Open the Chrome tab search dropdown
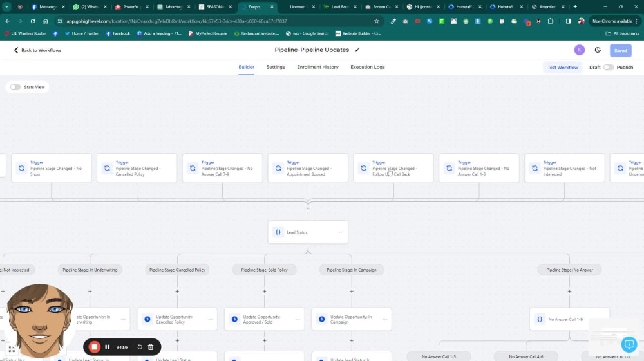The width and height of the screenshot is (644, 361). 7,6
